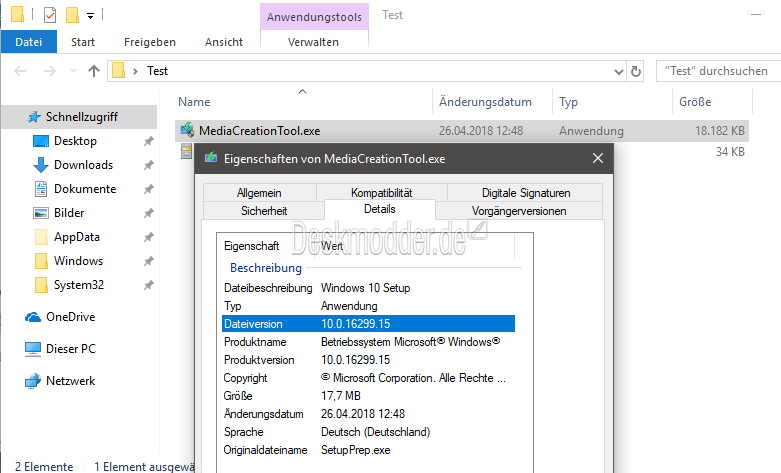Image resolution: width=781 pixels, height=473 pixels.
Task: Open the address bar history dropdown
Action: [x=619, y=72]
